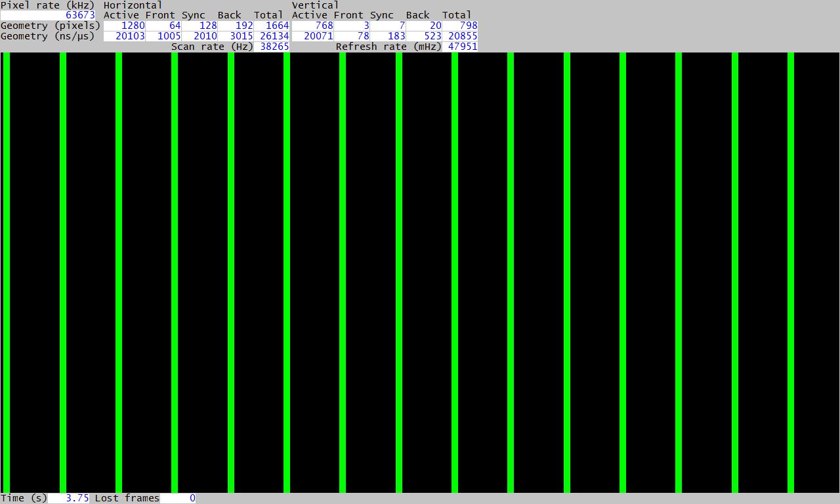Select horizontal sync time value 2010

tap(199, 36)
